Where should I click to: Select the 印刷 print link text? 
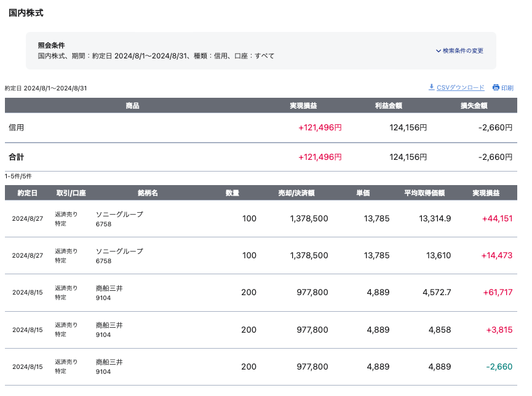pos(507,88)
